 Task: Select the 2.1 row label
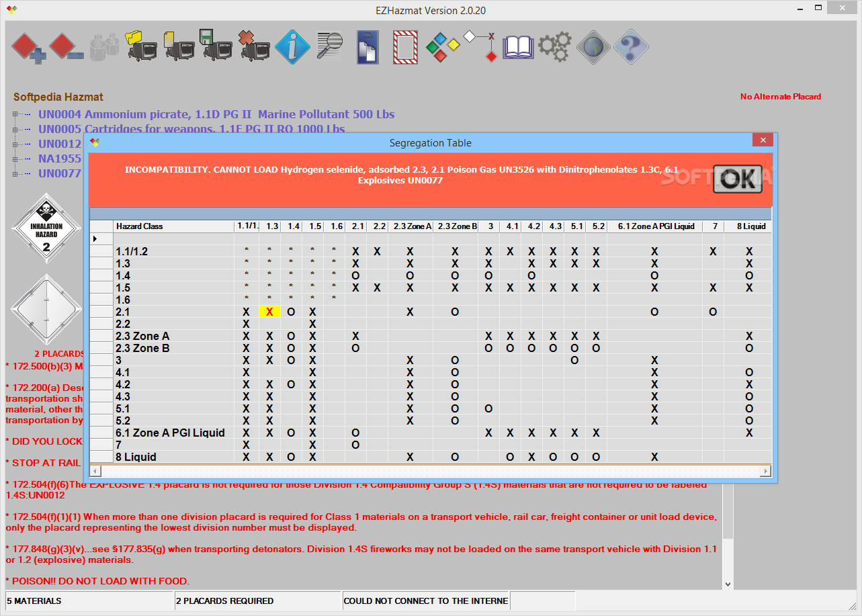(123, 312)
